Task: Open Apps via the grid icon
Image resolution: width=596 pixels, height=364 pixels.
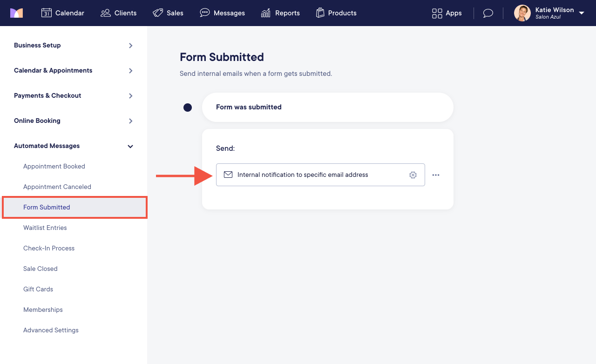Action: tap(437, 13)
